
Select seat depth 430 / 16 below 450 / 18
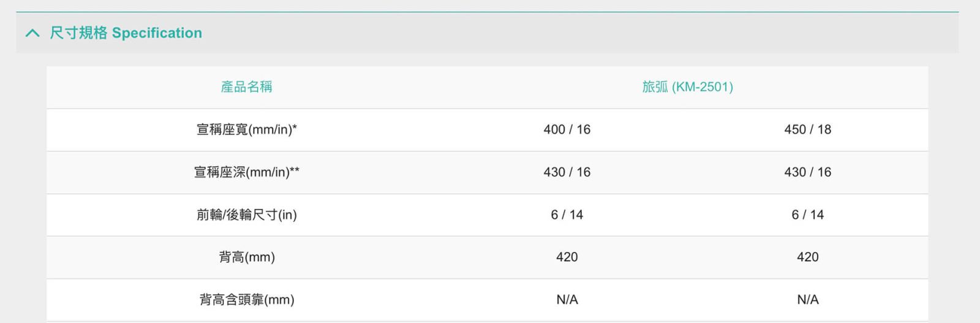pos(807,172)
